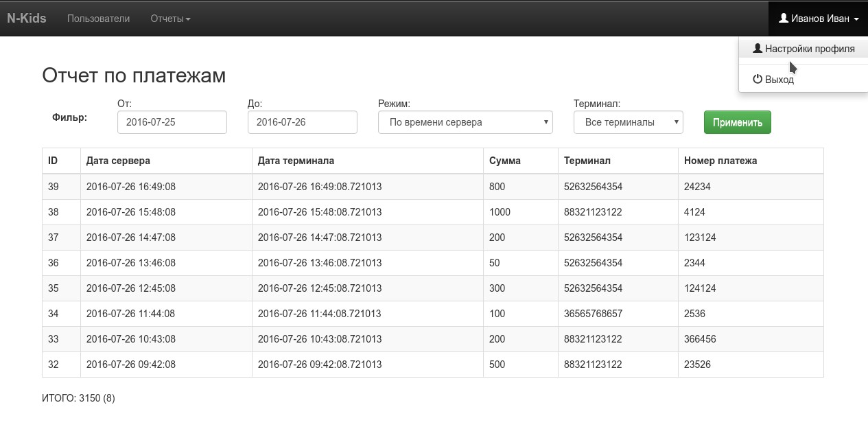Image resolution: width=868 pixels, height=427 pixels.
Task: Click the green Применить button
Action: click(x=738, y=122)
